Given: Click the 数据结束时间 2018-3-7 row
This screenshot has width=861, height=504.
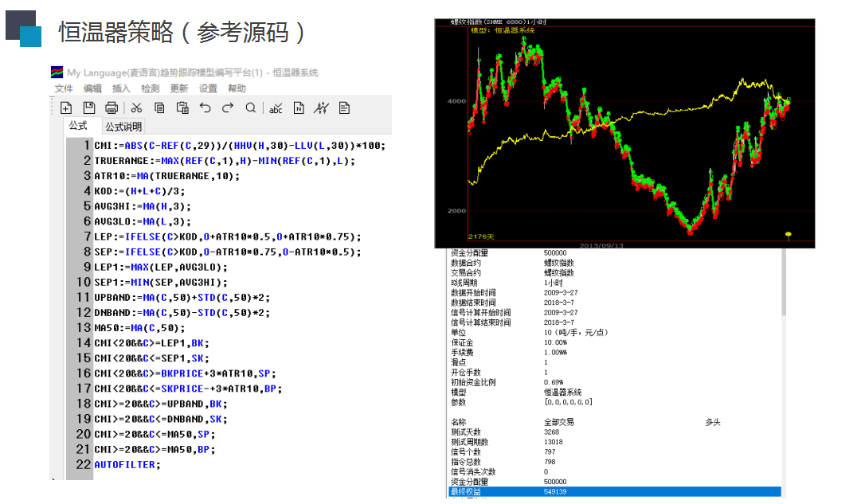Looking at the screenshot, I should 512,303.
